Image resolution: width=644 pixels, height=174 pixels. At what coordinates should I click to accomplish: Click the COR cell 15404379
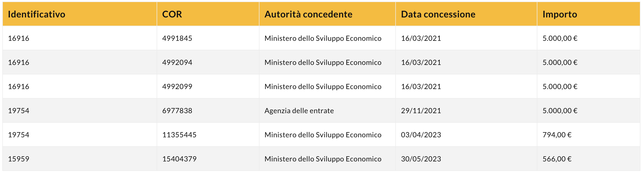(179, 159)
